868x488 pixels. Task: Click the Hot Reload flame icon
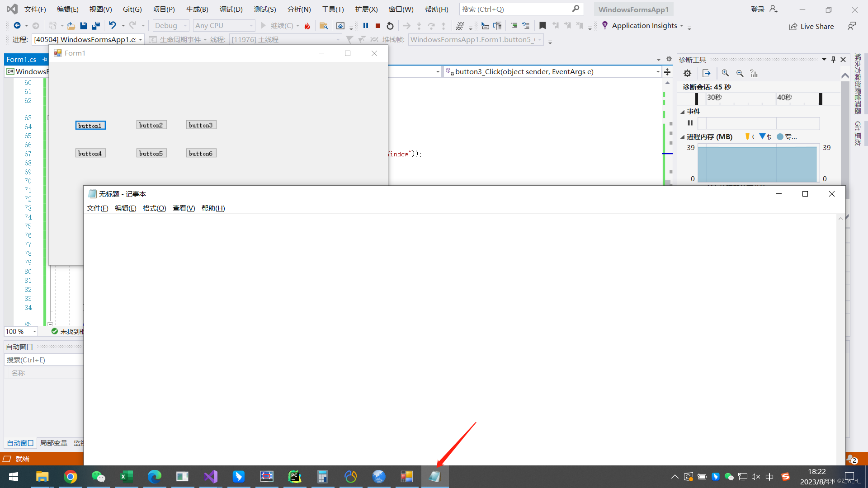point(307,26)
